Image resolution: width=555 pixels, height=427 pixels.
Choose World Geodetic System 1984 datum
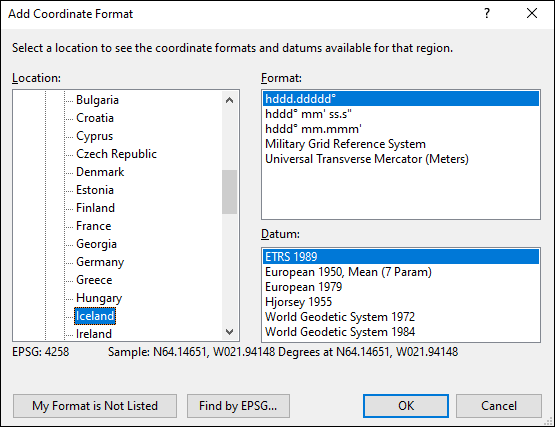(x=401, y=332)
